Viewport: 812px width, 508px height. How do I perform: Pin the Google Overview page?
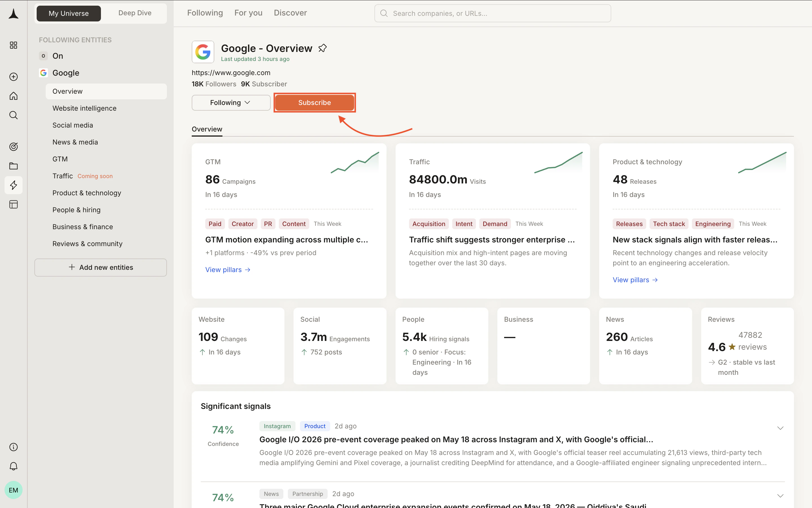click(323, 48)
